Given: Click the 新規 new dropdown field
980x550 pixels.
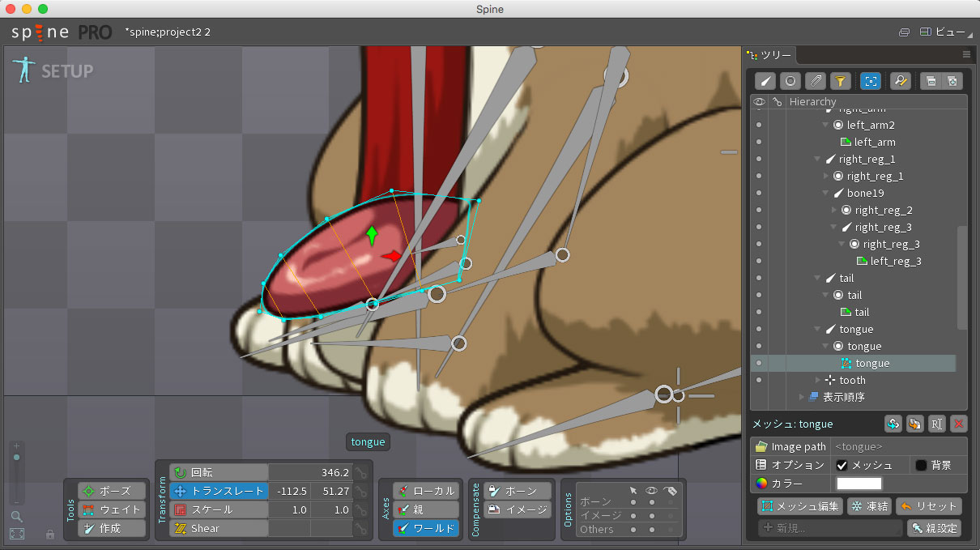Looking at the screenshot, I should click(830, 528).
